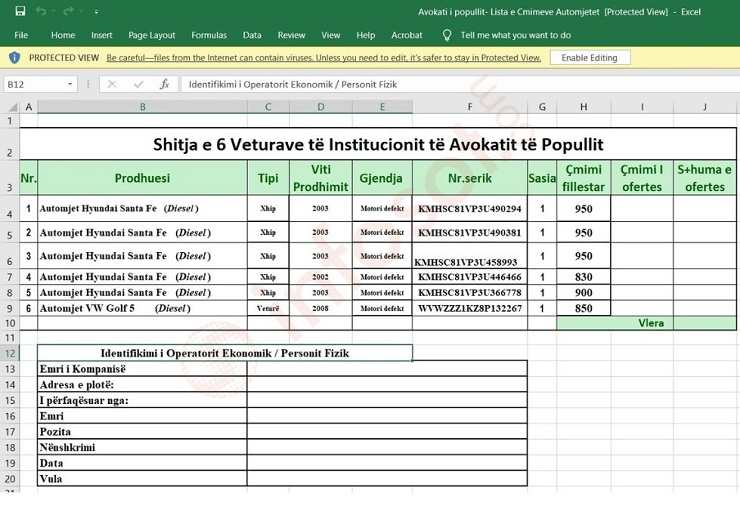Open the Page Layout tab
Viewport: 740px width, 515px height.
coord(152,35)
